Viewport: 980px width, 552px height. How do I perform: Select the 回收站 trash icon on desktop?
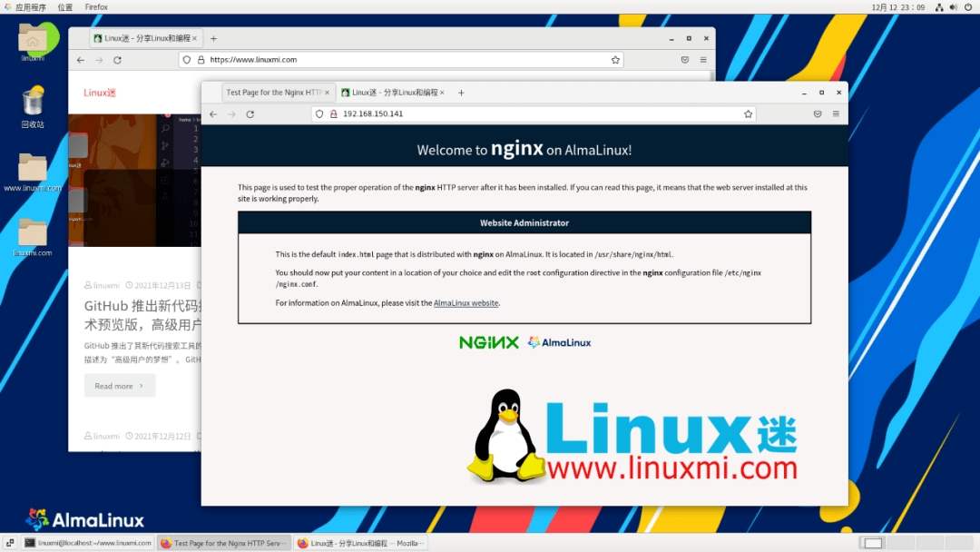[33, 107]
